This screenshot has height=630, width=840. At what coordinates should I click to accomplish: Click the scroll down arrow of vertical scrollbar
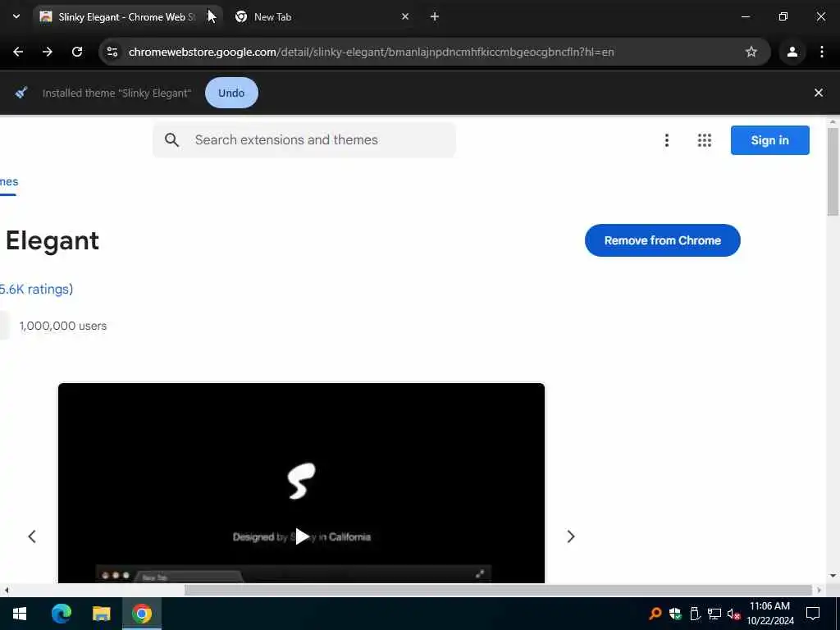[x=833, y=576]
